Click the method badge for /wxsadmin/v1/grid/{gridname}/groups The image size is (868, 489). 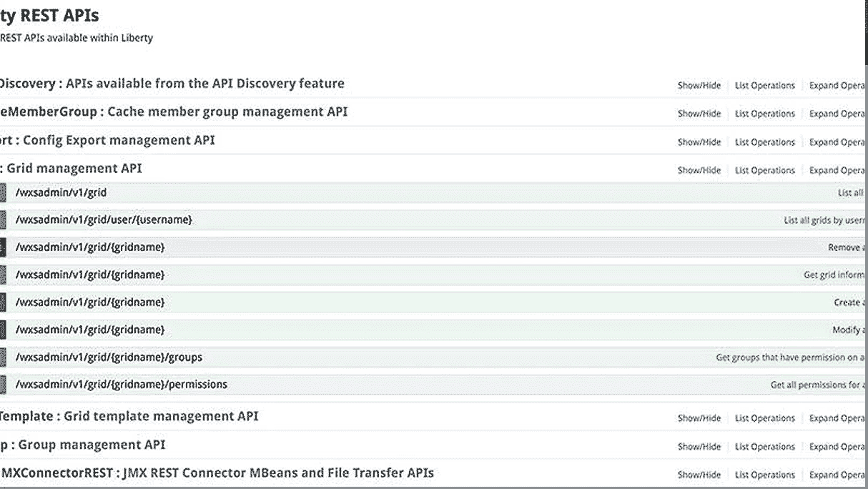[x=4, y=357]
